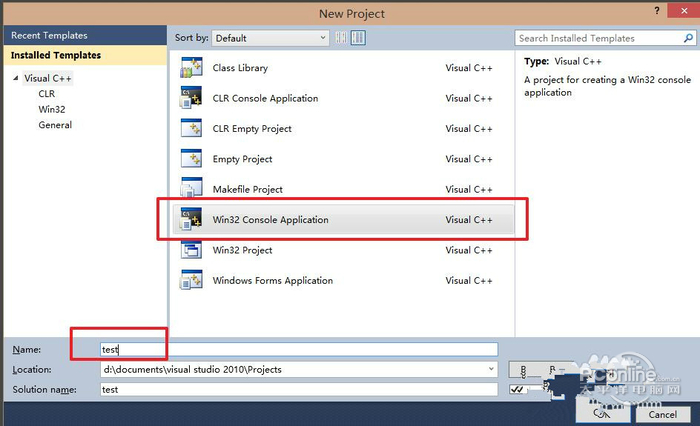Click the Windows Forms Application template icon
The width and height of the screenshot is (700, 426).
click(191, 280)
